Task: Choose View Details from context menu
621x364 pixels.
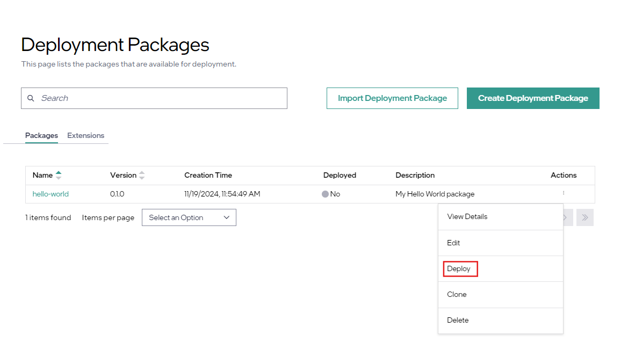Action: tap(467, 216)
